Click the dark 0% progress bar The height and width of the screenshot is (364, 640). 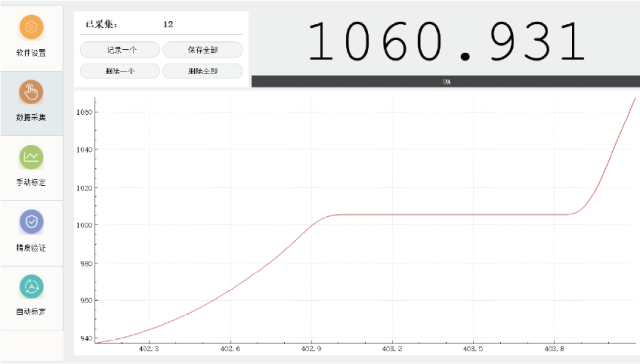tap(446, 82)
